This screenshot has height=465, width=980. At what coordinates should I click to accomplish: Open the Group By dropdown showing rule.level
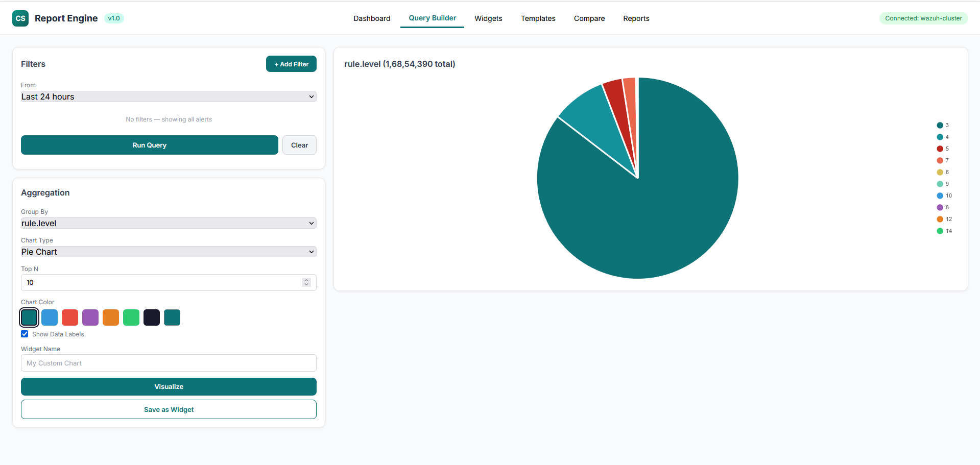169,223
